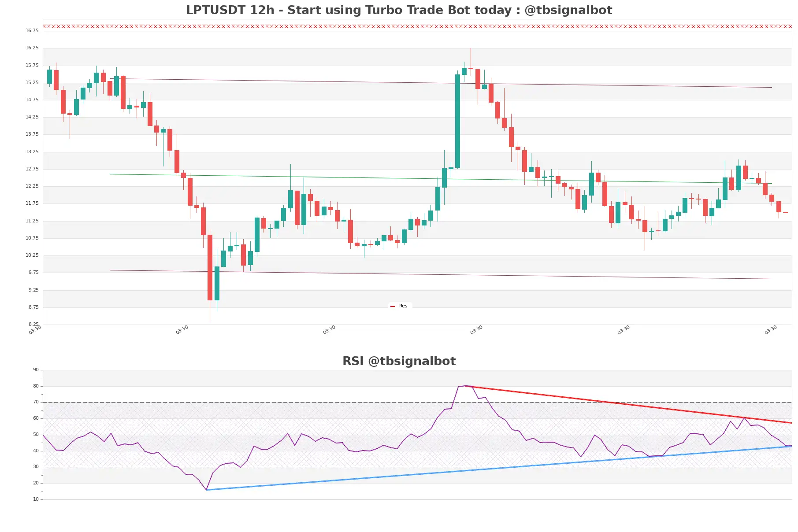Click the RSI @tbsignalbot subtitle
Image resolution: width=798 pixels, height=532 pixels.
[x=399, y=361]
